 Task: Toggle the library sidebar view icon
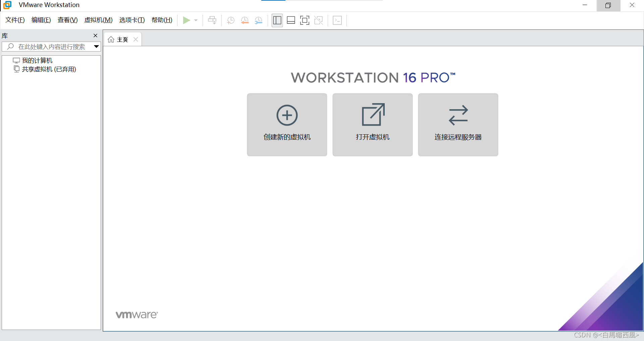tap(277, 20)
